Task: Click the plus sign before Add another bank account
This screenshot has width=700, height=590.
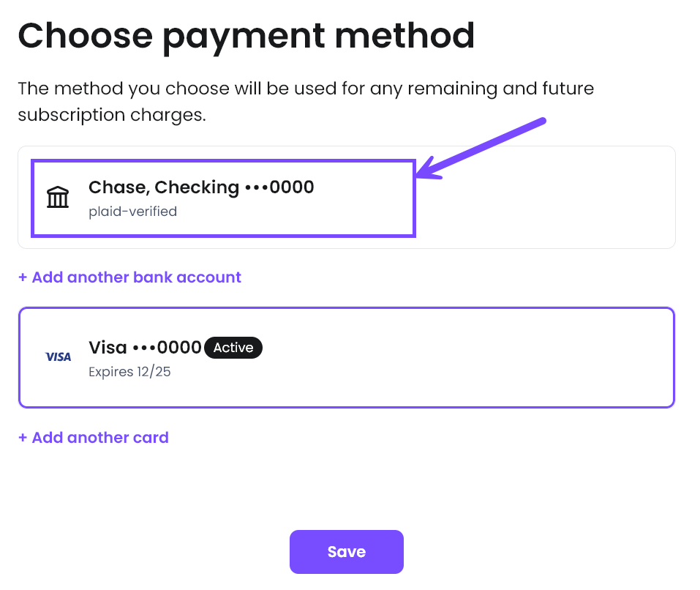Action: click(23, 277)
